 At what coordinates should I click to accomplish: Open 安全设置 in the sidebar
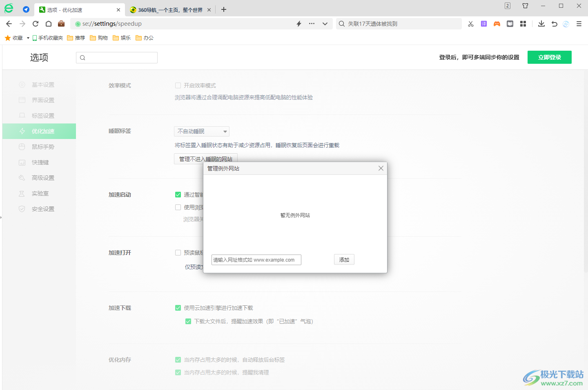pos(39,209)
